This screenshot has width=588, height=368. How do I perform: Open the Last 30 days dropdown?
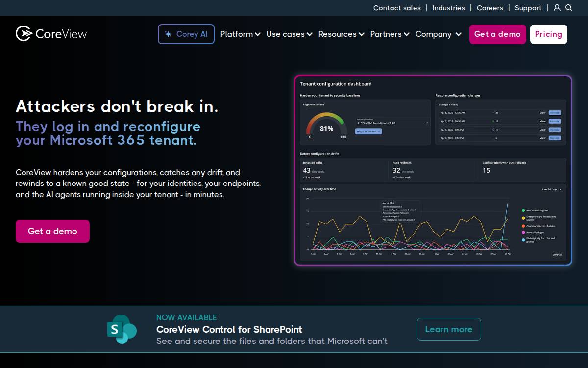coord(552,189)
